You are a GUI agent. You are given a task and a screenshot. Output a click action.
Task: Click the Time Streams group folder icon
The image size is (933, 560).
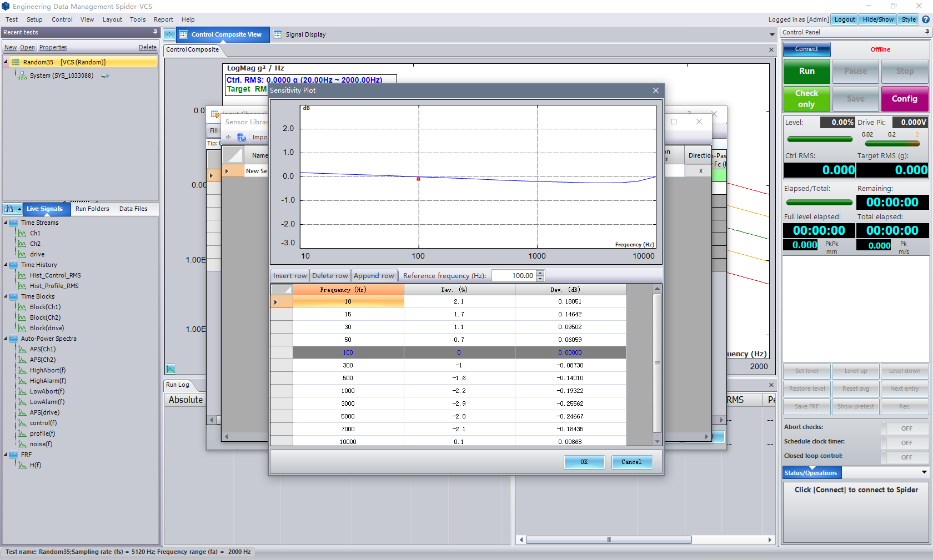13,223
